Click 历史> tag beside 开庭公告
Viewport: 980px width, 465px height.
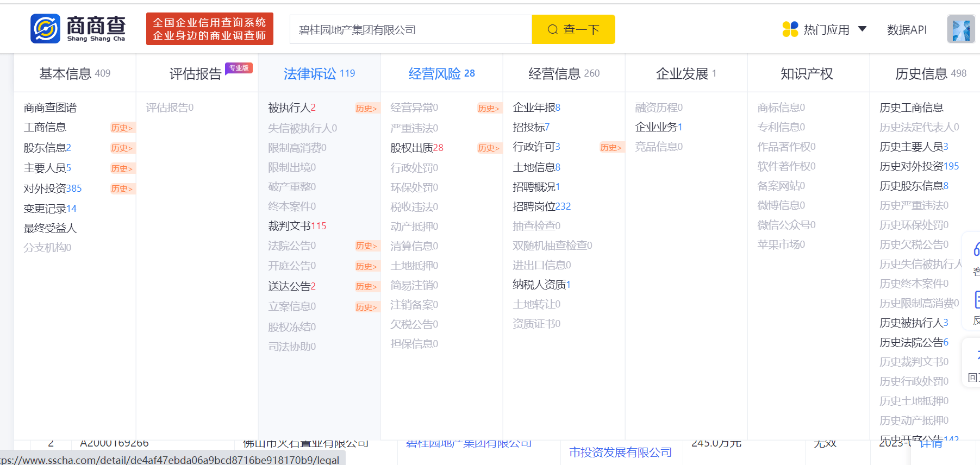tap(366, 266)
